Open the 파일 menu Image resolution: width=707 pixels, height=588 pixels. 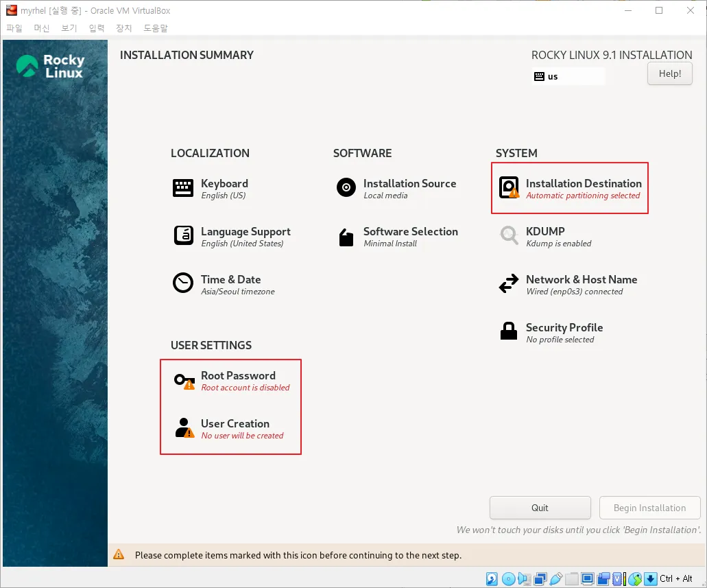[x=14, y=28]
